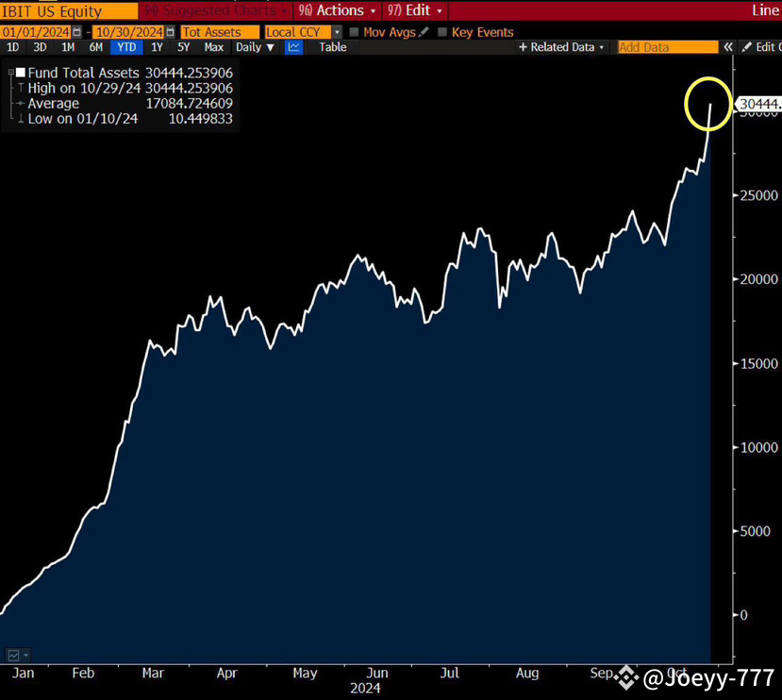Click the 10000 y-axis label

pos(759,447)
